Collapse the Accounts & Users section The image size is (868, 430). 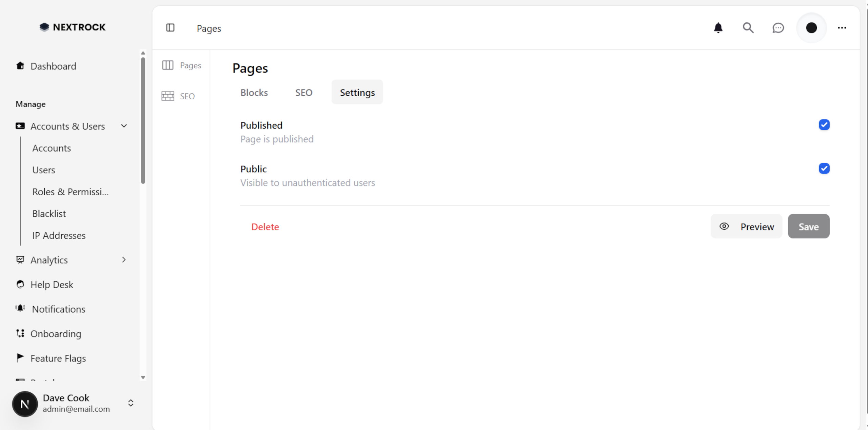click(x=124, y=126)
